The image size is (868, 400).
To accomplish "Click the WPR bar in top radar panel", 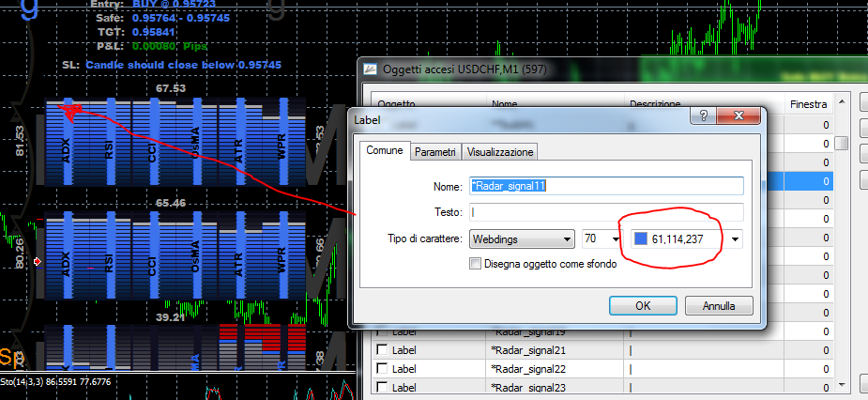I will [283, 142].
